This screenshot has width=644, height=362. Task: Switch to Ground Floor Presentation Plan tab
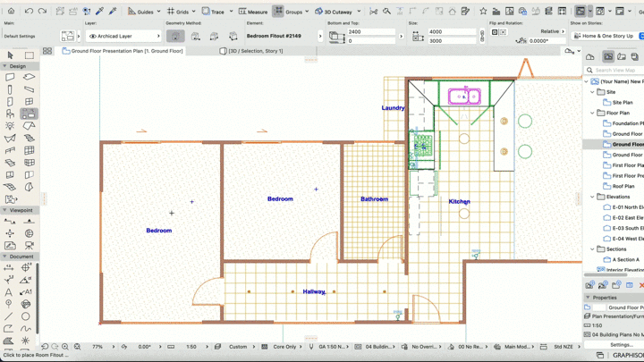125,51
